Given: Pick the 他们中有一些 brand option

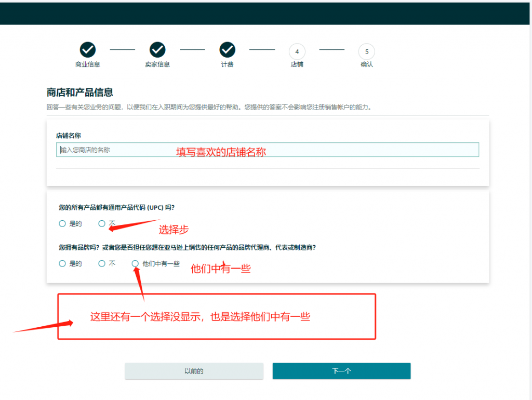Looking at the screenshot, I should pyautogui.click(x=136, y=263).
